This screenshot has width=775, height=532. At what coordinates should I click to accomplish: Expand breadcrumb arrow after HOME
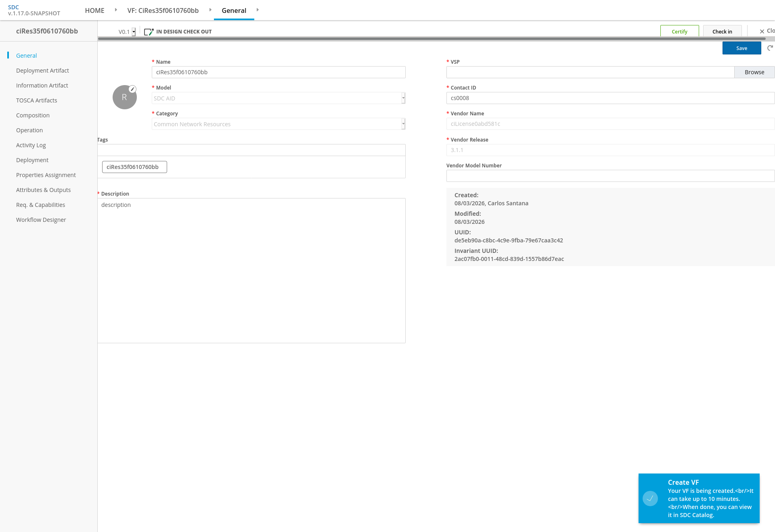pyautogui.click(x=116, y=10)
